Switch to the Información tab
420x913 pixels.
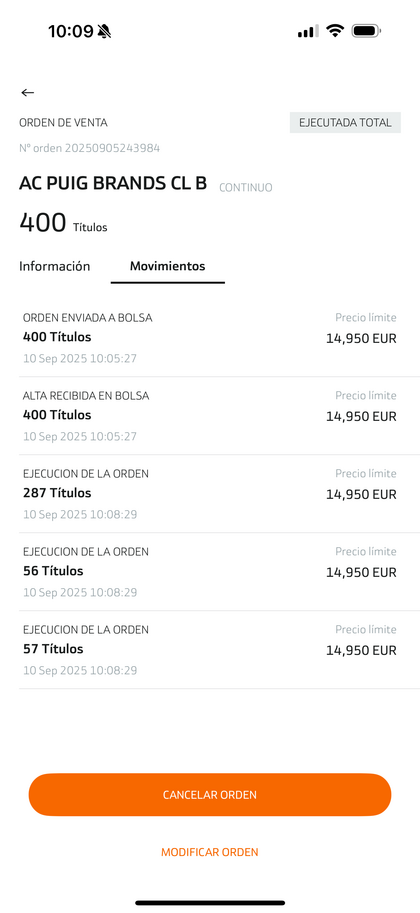tap(55, 267)
